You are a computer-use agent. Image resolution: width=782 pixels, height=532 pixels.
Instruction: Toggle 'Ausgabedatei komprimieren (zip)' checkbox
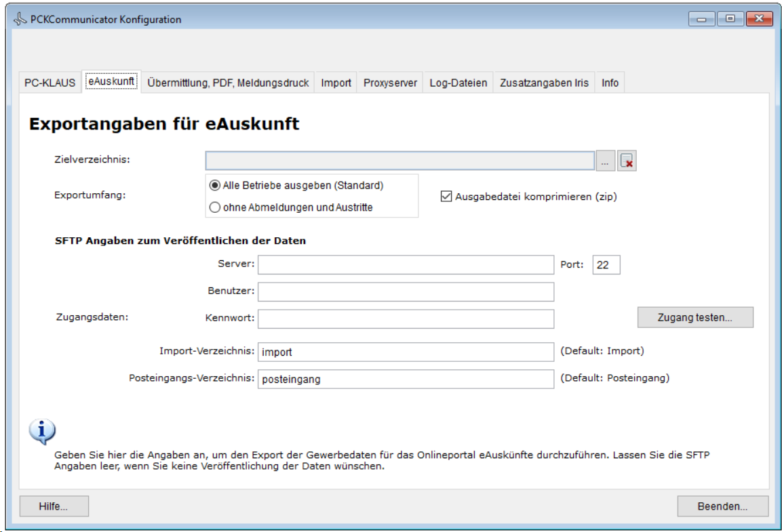pos(446,197)
